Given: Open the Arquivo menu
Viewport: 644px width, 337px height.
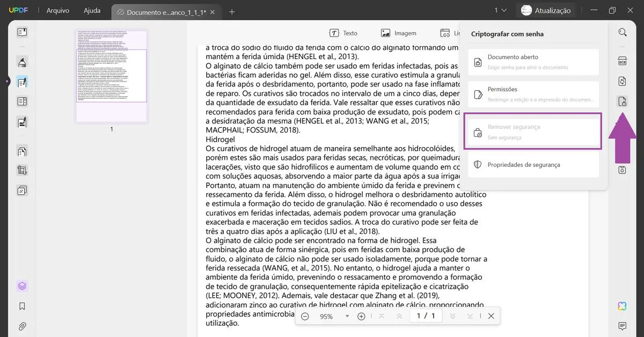Looking at the screenshot, I should [x=57, y=10].
